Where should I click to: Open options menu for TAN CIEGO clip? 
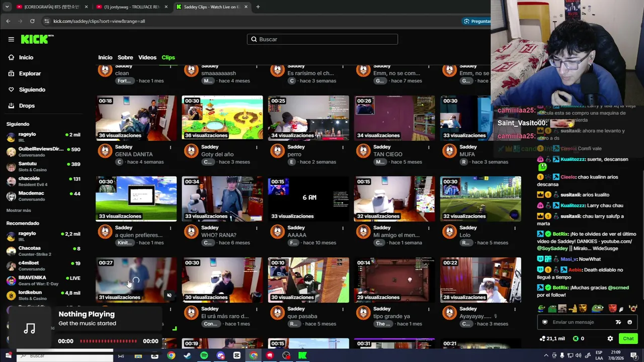click(429, 147)
